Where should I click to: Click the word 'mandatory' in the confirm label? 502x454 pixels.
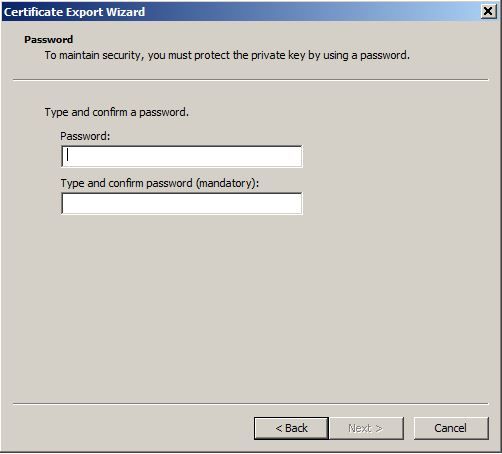225,183
